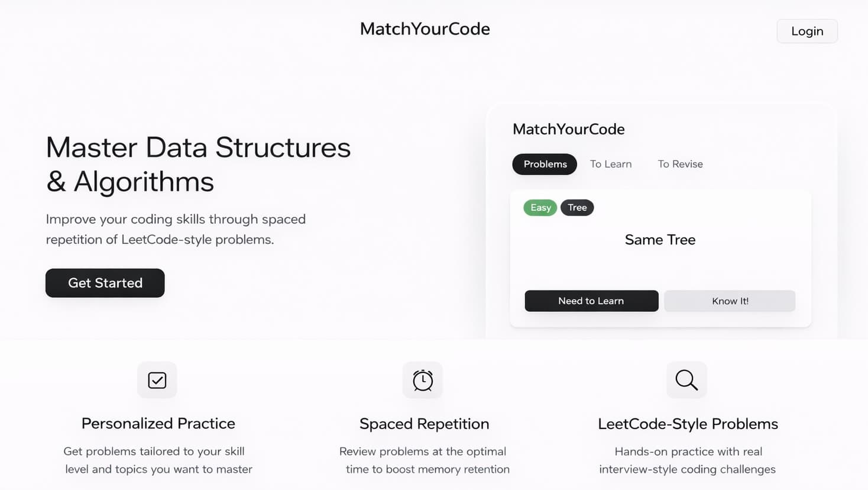Toggle the Need to Learn option
Viewport: 868px width, 490px height.
tap(591, 301)
